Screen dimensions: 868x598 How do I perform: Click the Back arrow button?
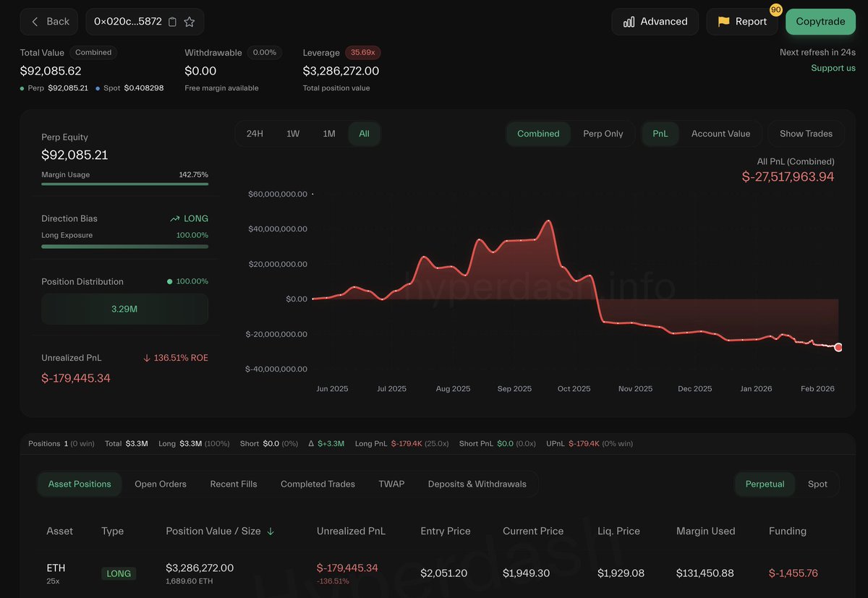[x=49, y=22]
